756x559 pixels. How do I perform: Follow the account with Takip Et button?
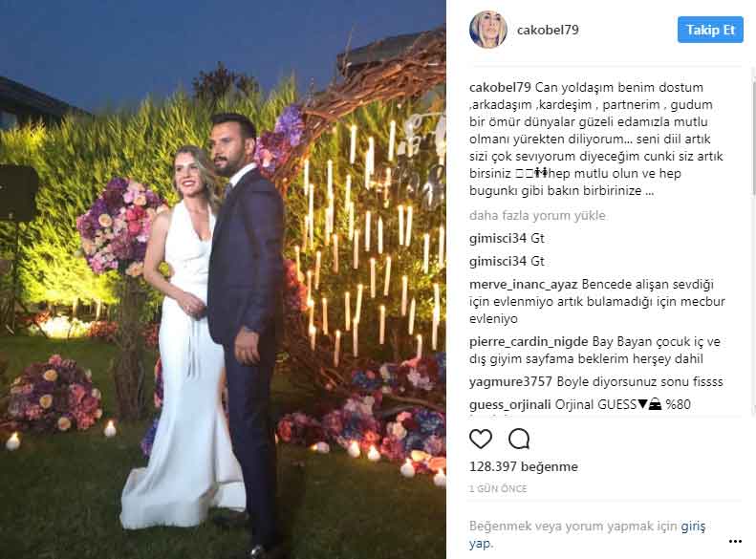pos(710,30)
